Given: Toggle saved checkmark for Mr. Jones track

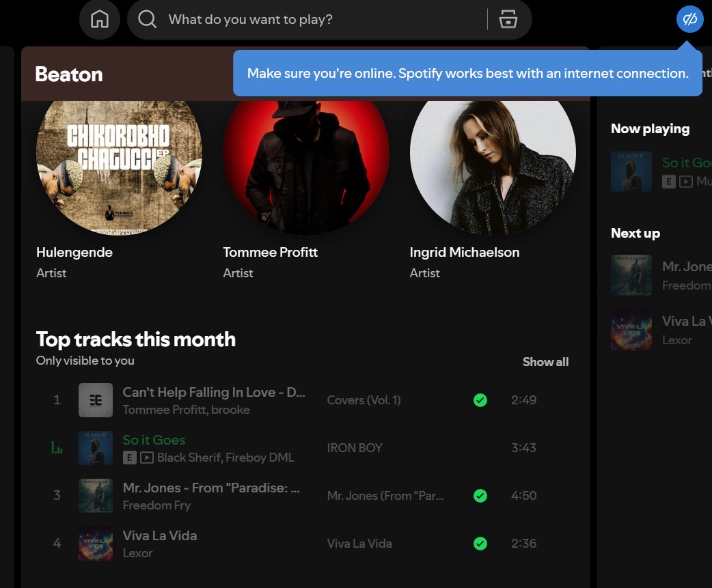Looking at the screenshot, I should pyautogui.click(x=480, y=496).
